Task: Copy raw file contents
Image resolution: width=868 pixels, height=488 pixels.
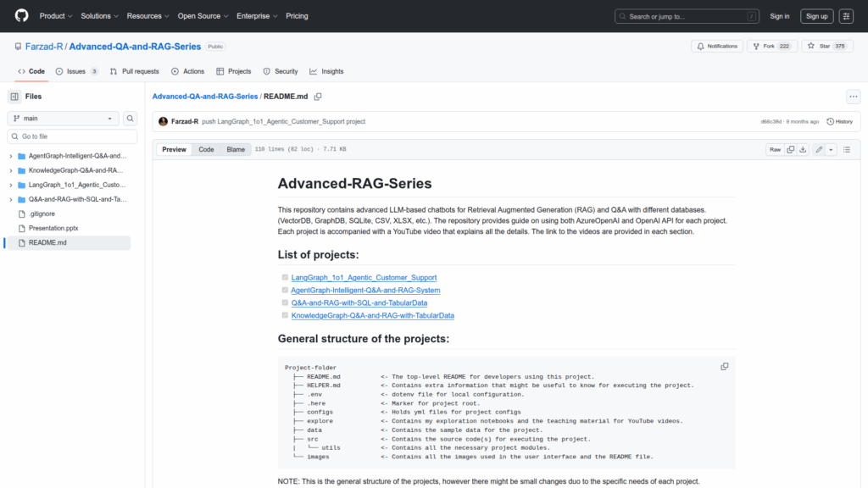Action: [790, 149]
